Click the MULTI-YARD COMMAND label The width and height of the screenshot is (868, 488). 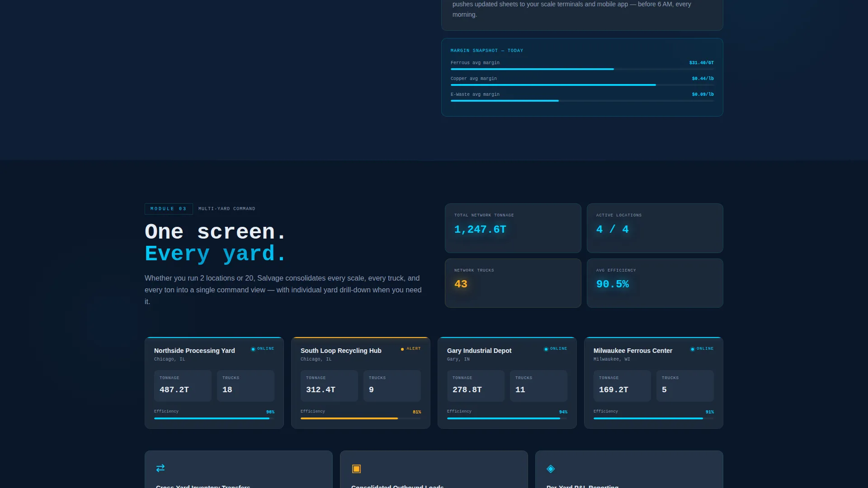227,209
